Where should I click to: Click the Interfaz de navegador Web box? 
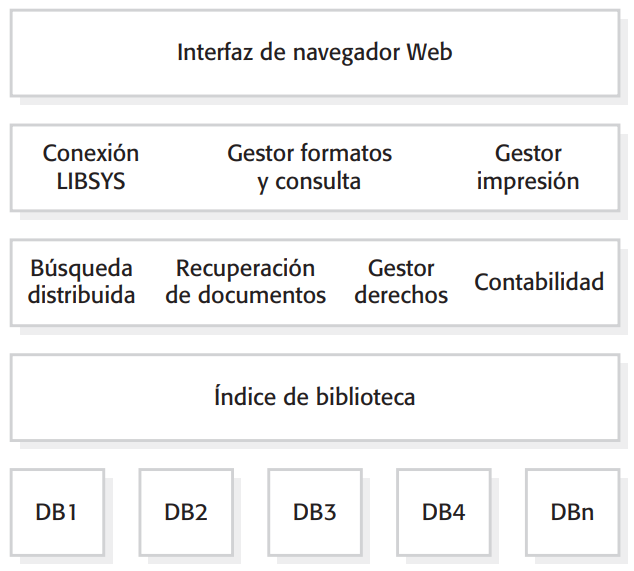(x=314, y=52)
